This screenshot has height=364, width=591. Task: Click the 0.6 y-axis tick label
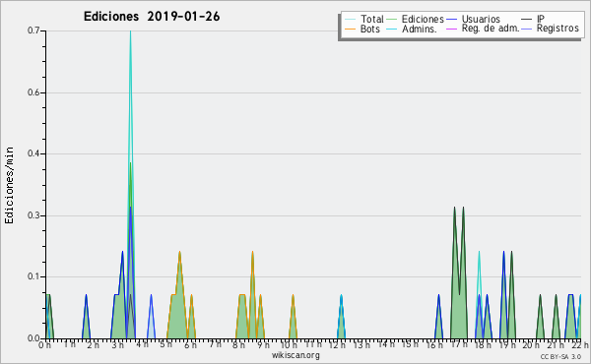pos(33,92)
